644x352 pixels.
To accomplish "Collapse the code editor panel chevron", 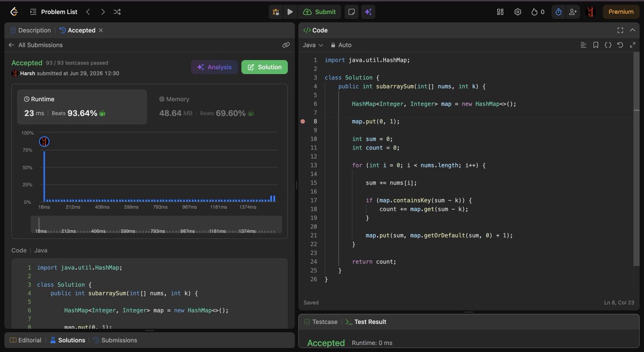I will tap(633, 31).
